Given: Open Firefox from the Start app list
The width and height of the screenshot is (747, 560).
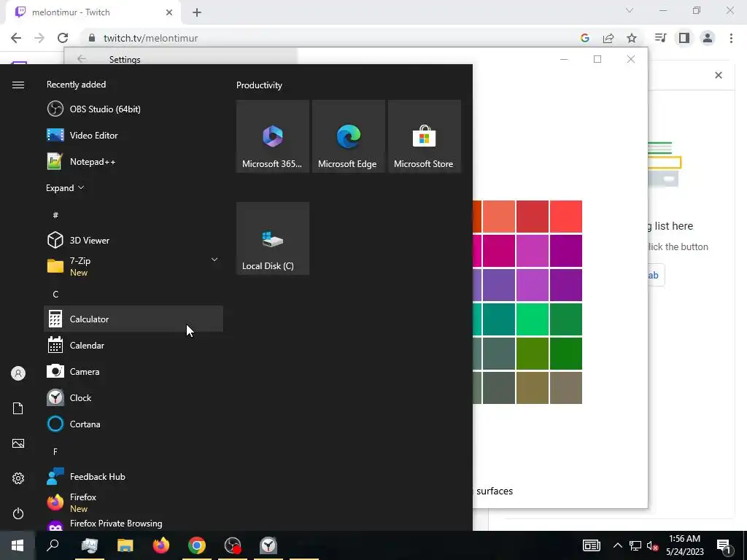Looking at the screenshot, I should tap(133, 503).
